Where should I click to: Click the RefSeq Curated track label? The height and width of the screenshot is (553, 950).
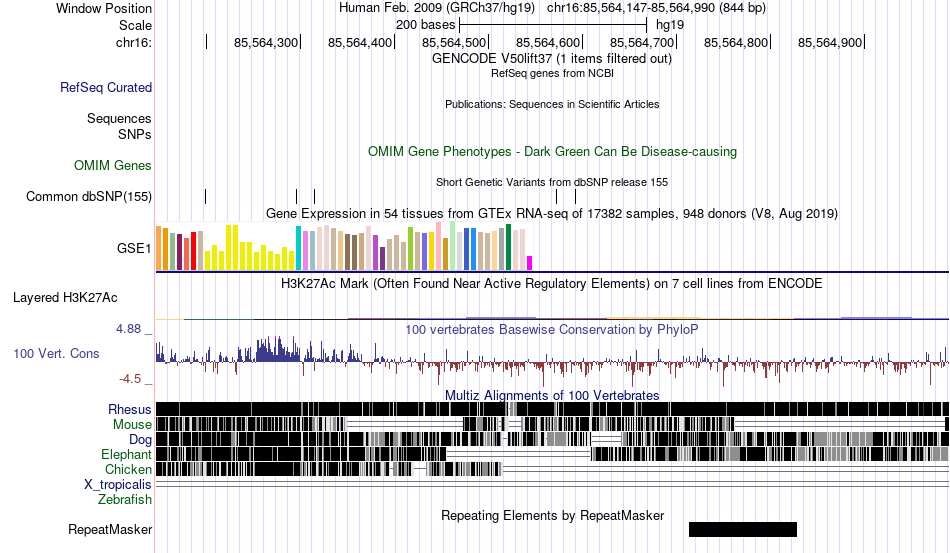click(x=106, y=87)
